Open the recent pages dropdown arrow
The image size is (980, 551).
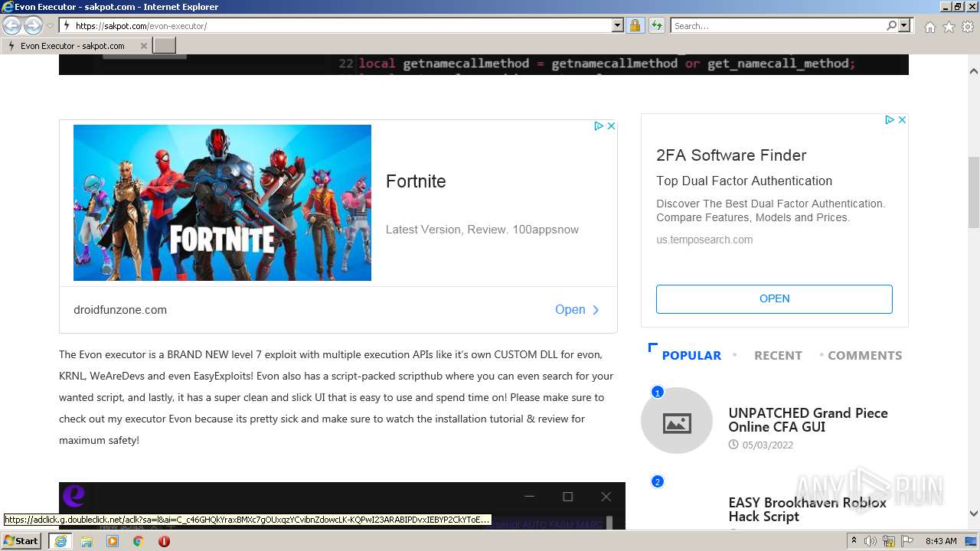(50, 26)
